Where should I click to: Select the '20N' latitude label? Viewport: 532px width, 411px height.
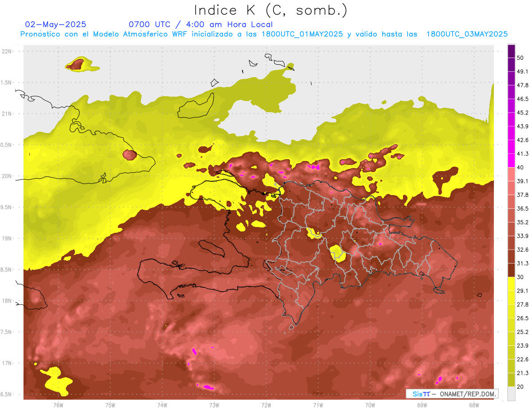coord(8,176)
